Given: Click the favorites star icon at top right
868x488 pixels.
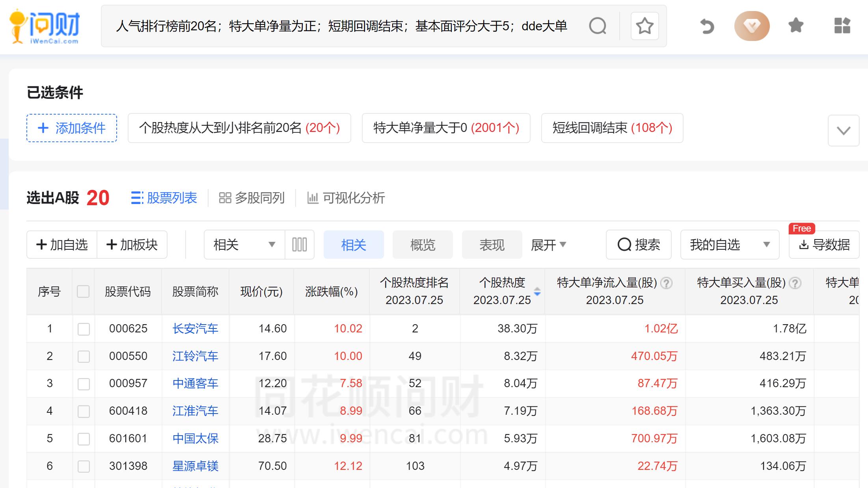Looking at the screenshot, I should pyautogui.click(x=795, y=26).
